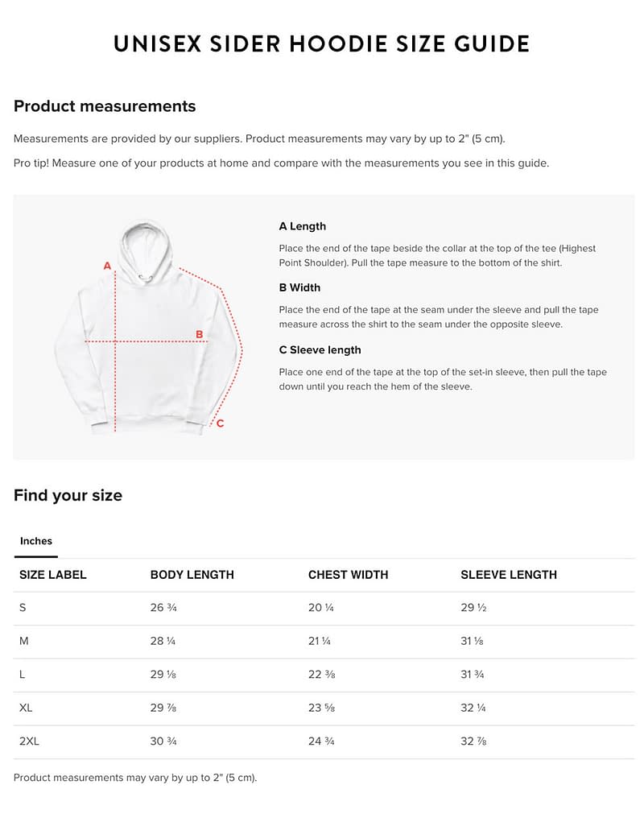Click the 2XL chest width value 24 ¾
The image size is (644, 822).
pyautogui.click(x=321, y=741)
